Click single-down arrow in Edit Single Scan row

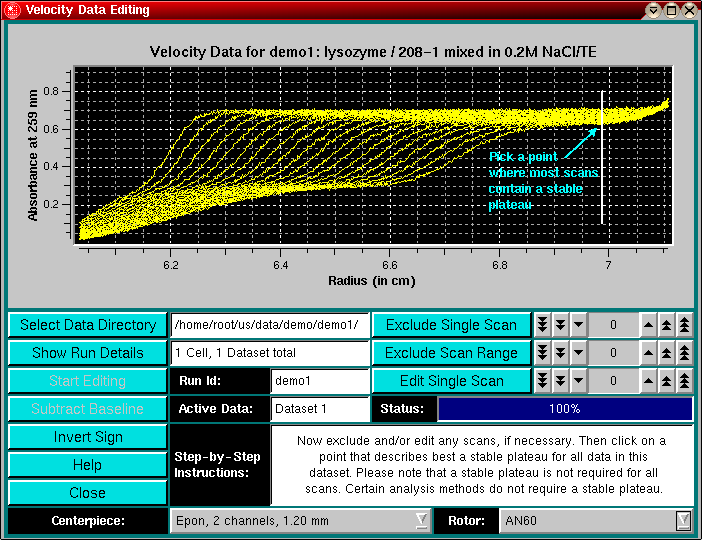tap(577, 381)
